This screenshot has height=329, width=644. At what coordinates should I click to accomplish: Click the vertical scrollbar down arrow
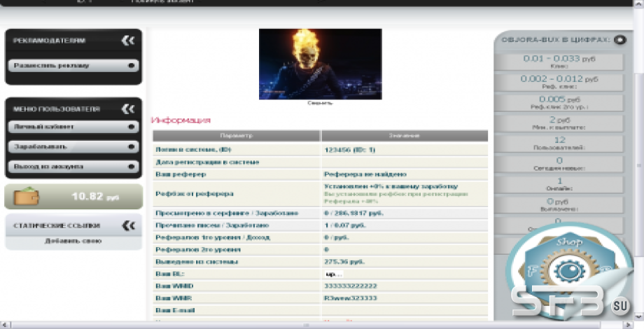(x=639, y=316)
